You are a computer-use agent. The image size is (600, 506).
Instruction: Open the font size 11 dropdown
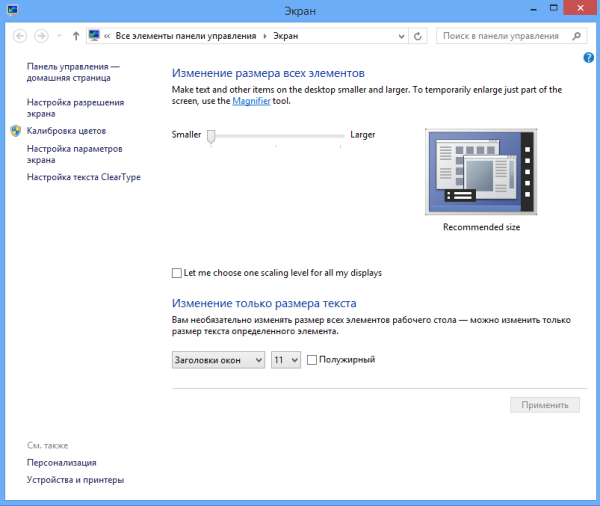[286, 360]
